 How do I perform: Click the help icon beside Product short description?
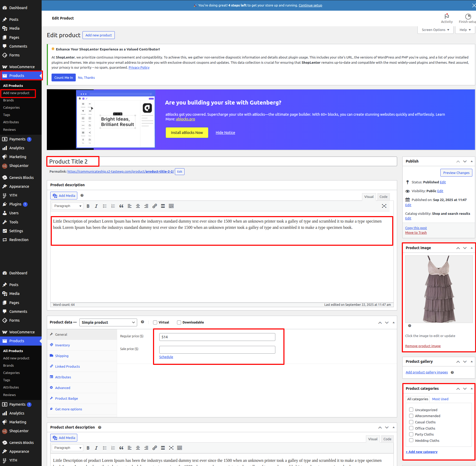coord(100,427)
